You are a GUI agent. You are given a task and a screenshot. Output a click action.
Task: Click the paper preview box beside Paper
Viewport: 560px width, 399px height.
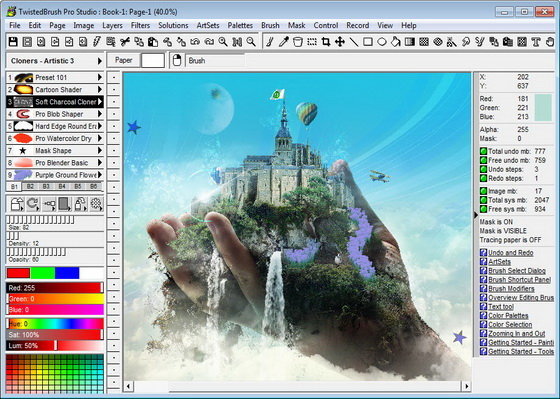[152, 60]
